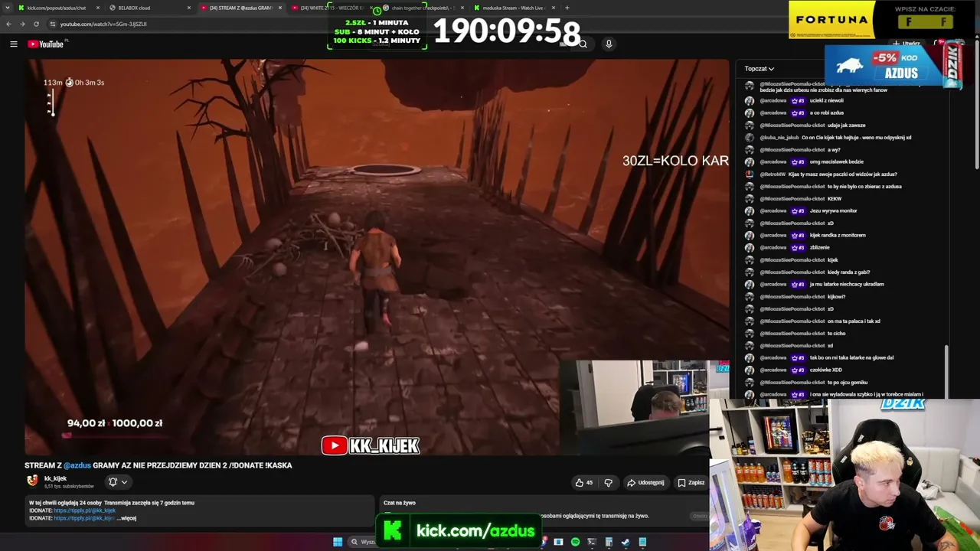The width and height of the screenshot is (980, 551).
Task: Open the site info icon beside the URL
Action: [52, 24]
